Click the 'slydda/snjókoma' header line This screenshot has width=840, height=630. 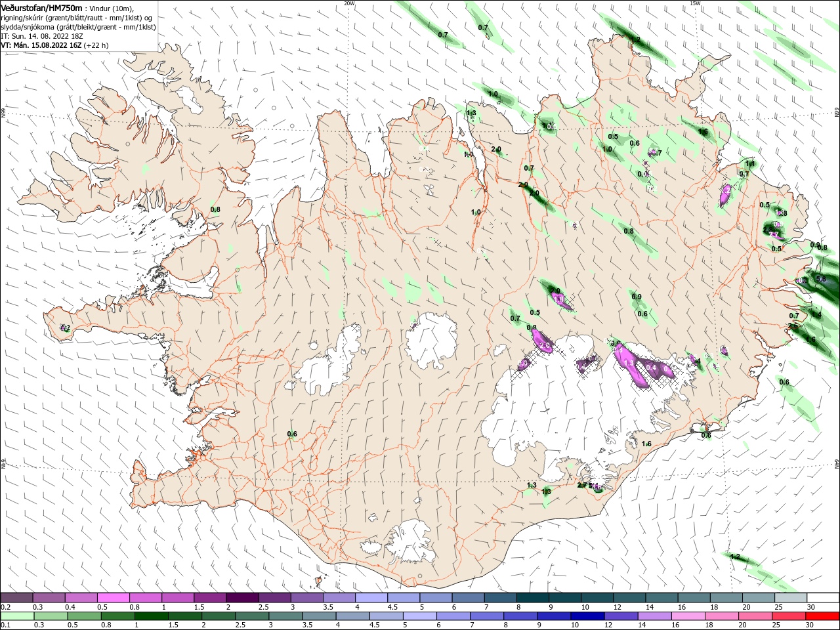(x=78, y=27)
